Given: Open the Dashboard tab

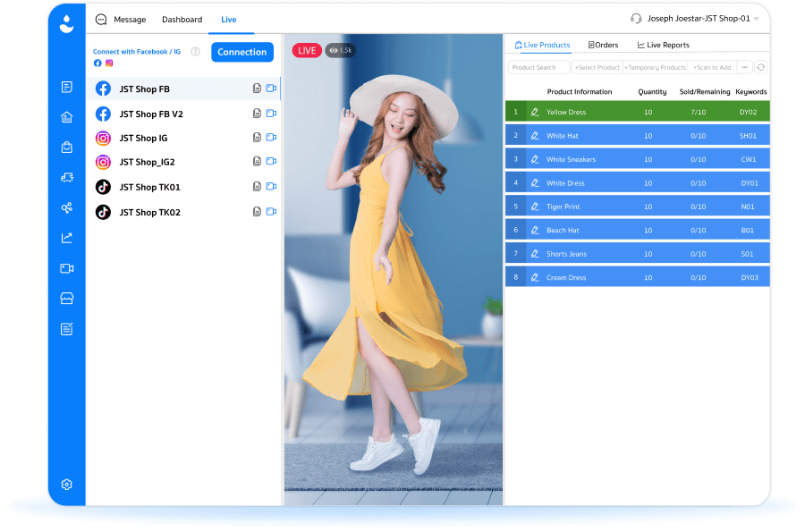Looking at the screenshot, I should tap(182, 20).
